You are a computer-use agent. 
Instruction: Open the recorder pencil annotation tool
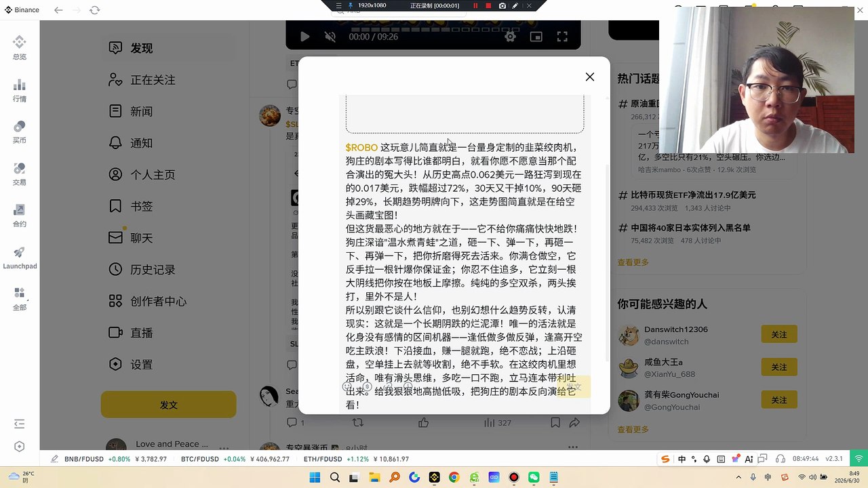coord(515,5)
